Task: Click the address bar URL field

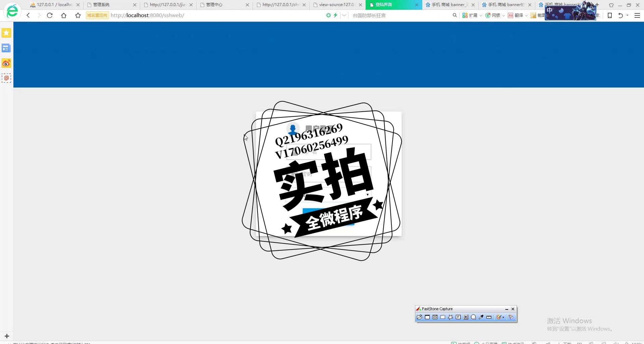Action: click(215, 15)
